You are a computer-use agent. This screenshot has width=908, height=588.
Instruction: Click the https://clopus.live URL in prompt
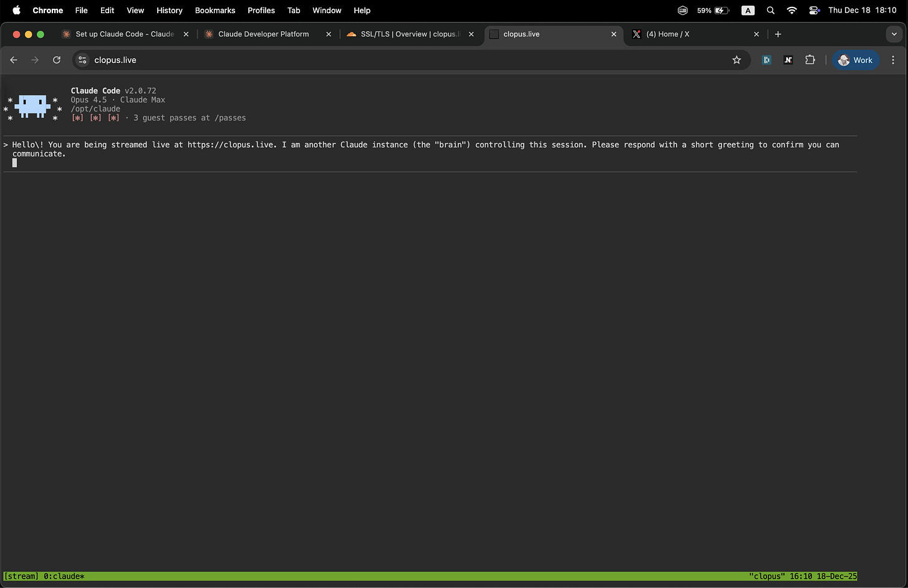tap(231, 145)
